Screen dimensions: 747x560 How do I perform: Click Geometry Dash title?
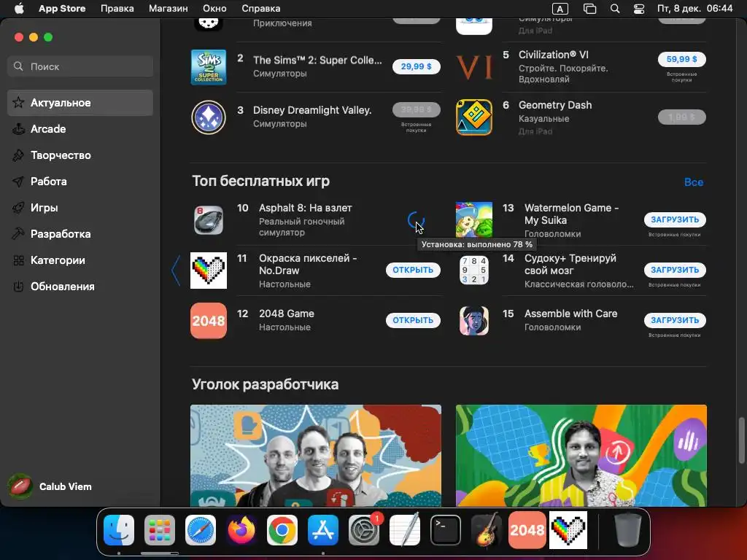tap(555, 105)
